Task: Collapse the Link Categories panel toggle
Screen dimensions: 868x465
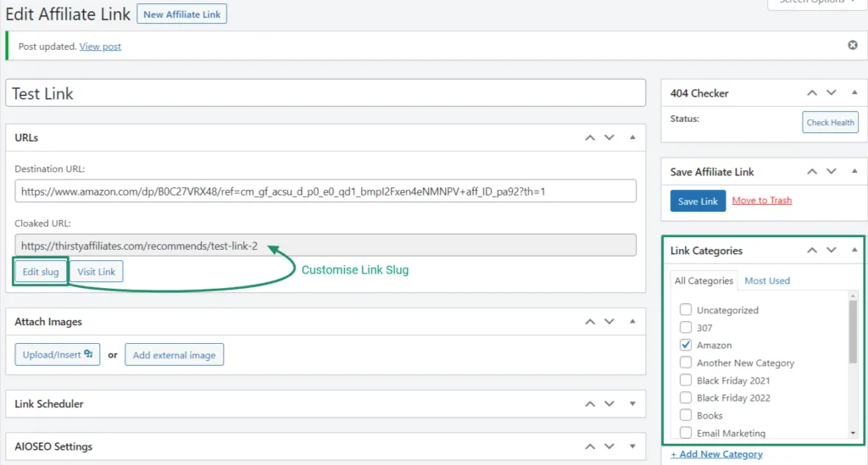Action: click(853, 251)
